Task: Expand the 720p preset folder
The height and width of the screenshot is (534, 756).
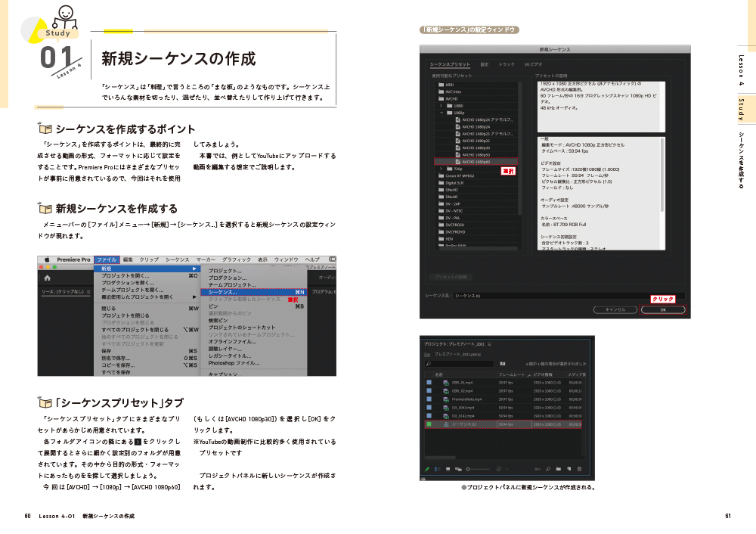Action: tap(441, 169)
